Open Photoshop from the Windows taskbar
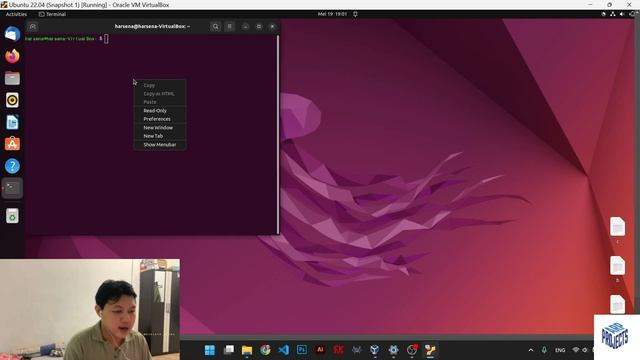This screenshot has width=640, height=360. pyautogui.click(x=302, y=350)
